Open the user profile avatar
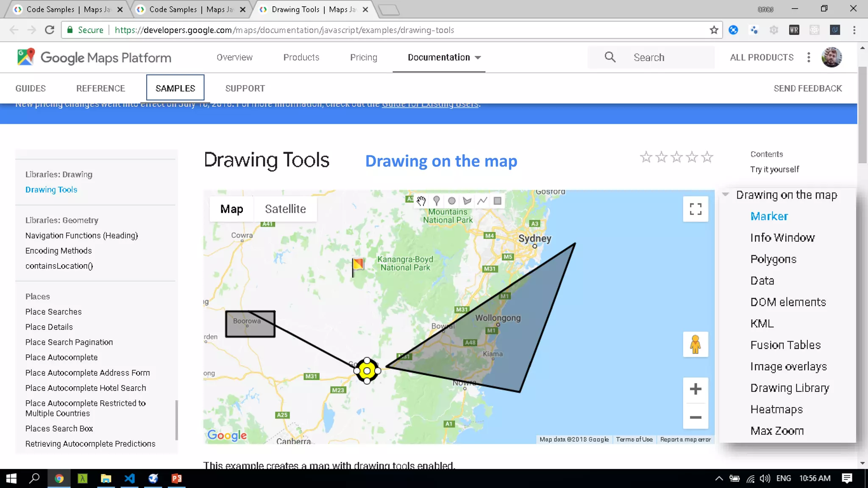 [832, 57]
